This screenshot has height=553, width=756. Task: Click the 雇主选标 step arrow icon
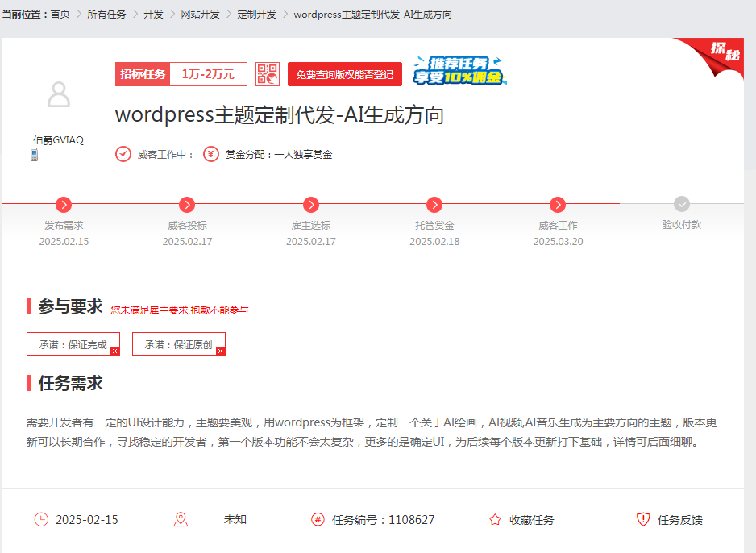311,205
